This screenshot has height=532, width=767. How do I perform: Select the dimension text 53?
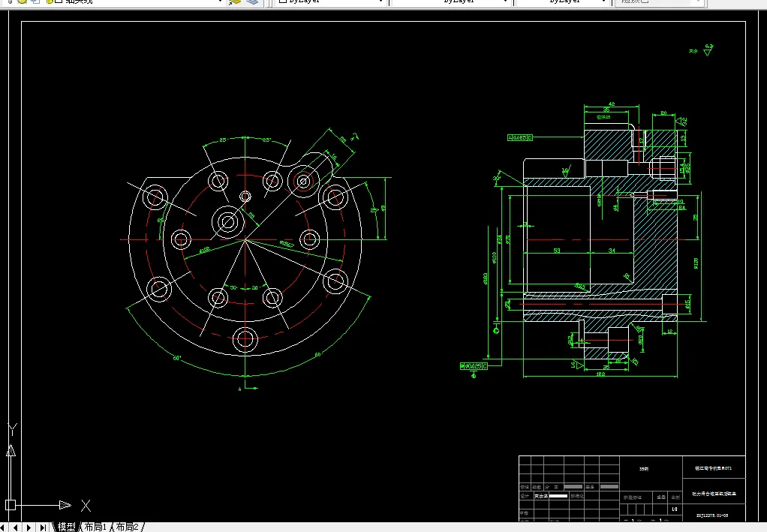click(557, 251)
